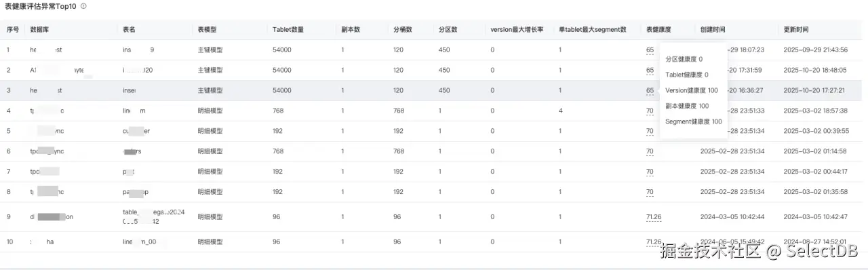This screenshot has height=270, width=868.
Task: Click the 表名 column header
Action: [x=129, y=30]
